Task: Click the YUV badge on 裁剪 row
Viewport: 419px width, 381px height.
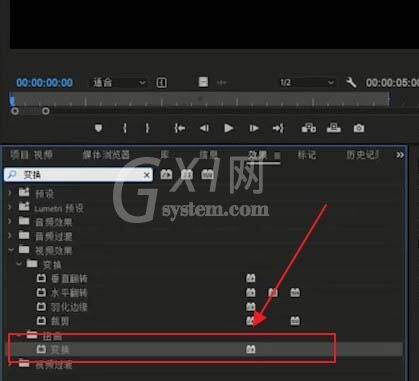Action: [x=295, y=321]
